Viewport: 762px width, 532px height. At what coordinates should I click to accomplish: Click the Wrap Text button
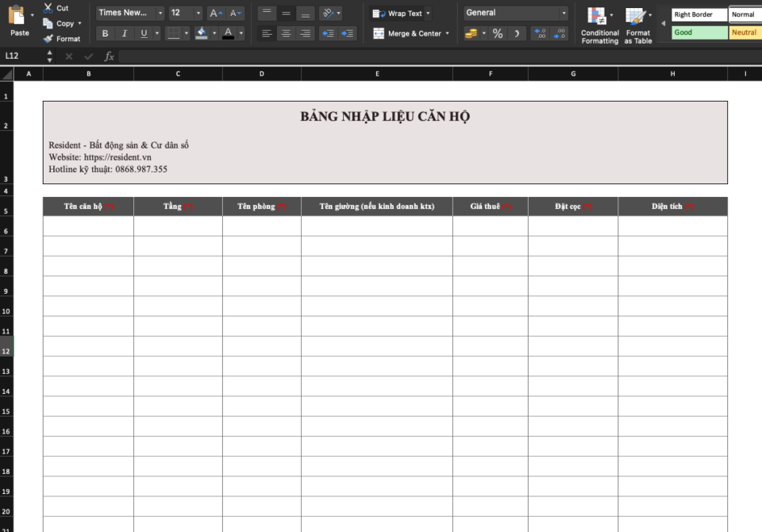398,13
